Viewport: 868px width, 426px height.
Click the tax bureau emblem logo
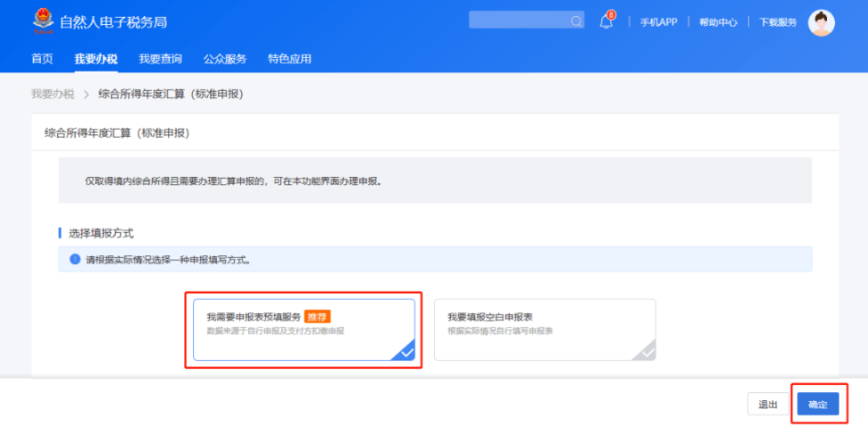[42, 20]
